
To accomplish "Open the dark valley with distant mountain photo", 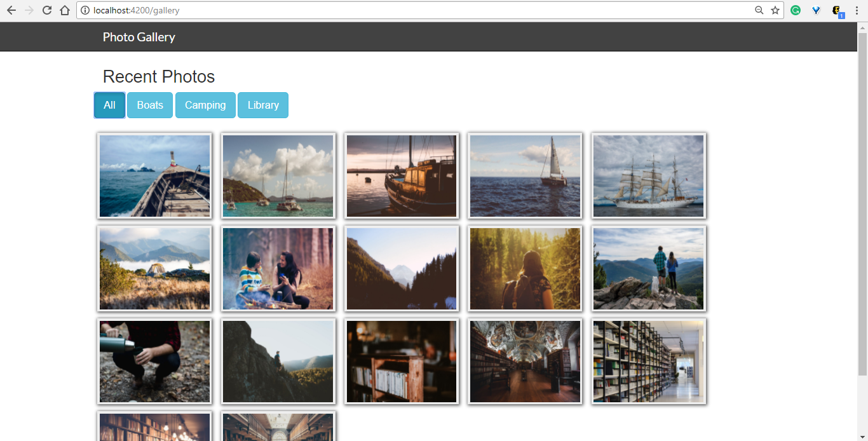I will (x=402, y=269).
